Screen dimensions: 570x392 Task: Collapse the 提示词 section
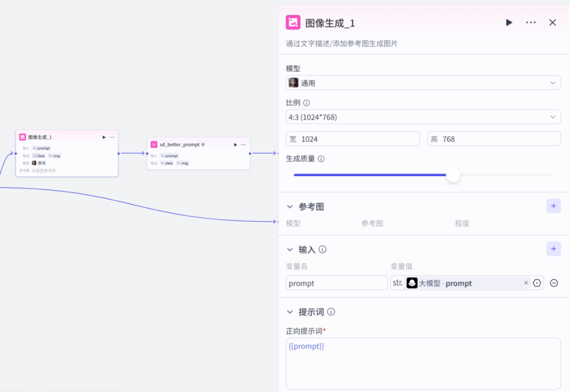[289, 312]
